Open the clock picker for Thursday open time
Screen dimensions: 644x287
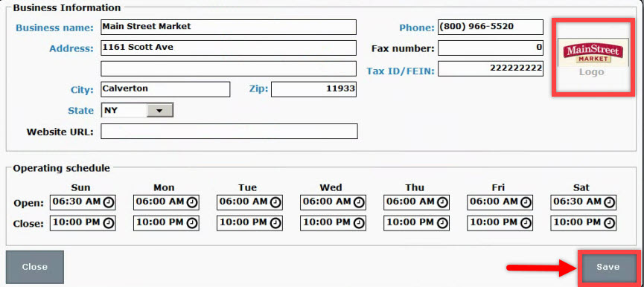point(442,202)
